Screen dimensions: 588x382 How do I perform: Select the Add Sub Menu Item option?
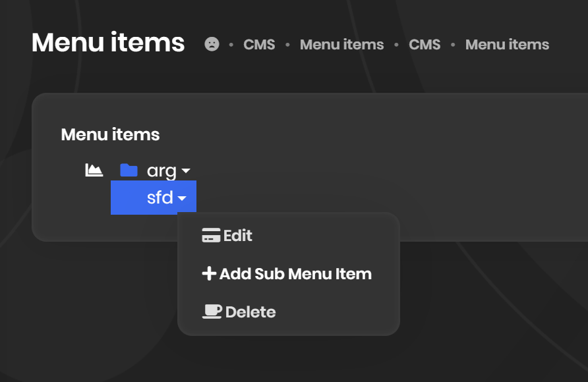pos(295,274)
